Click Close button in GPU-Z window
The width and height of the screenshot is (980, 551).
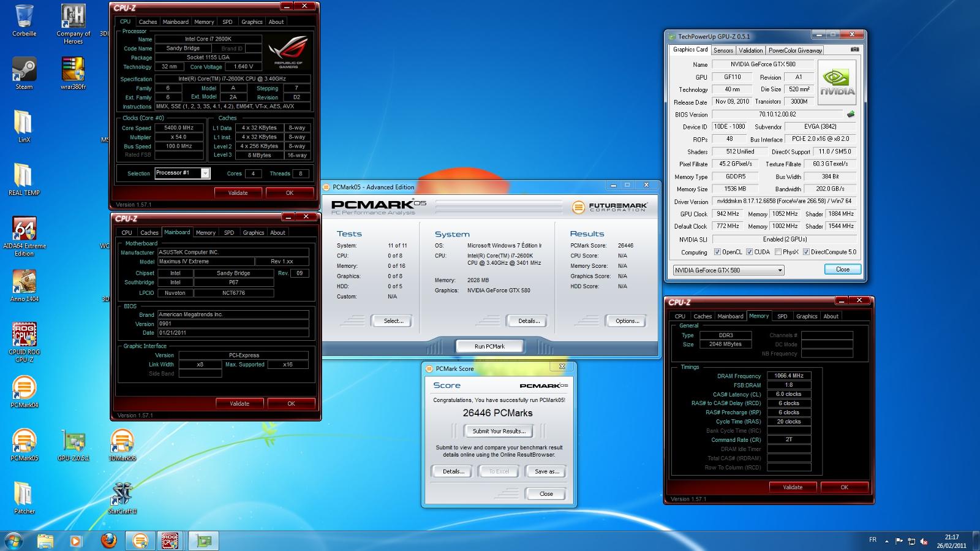tap(842, 269)
